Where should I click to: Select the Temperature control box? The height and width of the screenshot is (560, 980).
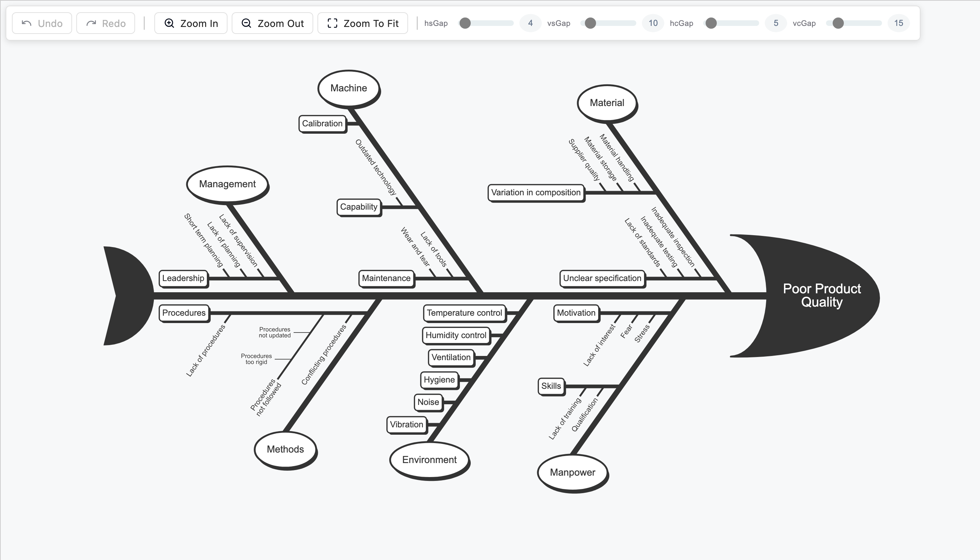point(464,313)
